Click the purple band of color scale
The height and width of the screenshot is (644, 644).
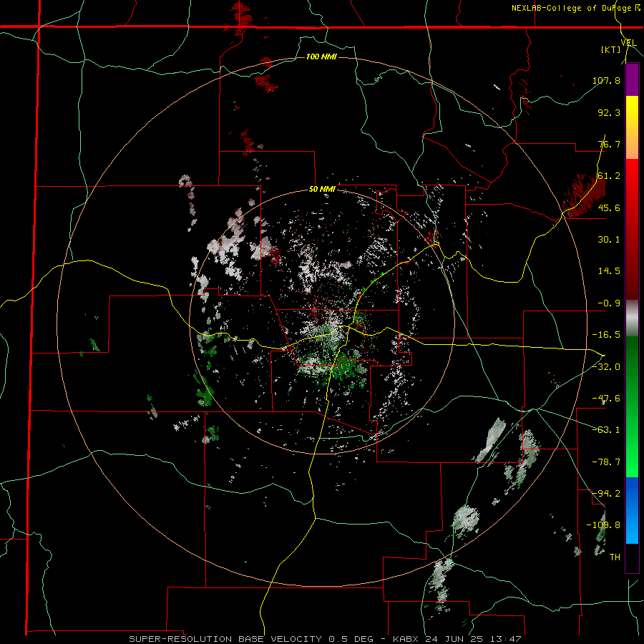pyautogui.click(x=632, y=79)
